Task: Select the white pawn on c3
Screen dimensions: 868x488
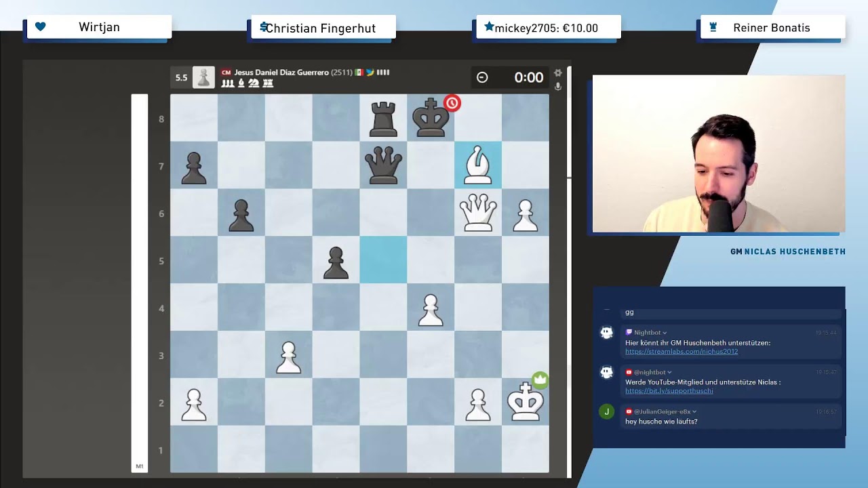Action: [x=288, y=357]
